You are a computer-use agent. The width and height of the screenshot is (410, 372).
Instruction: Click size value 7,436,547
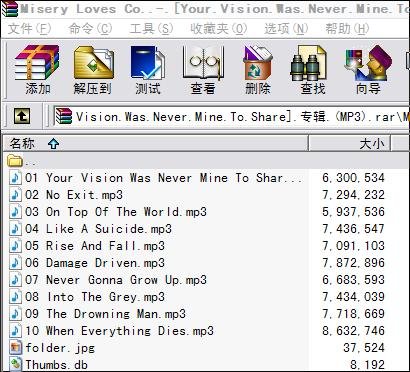point(353,229)
